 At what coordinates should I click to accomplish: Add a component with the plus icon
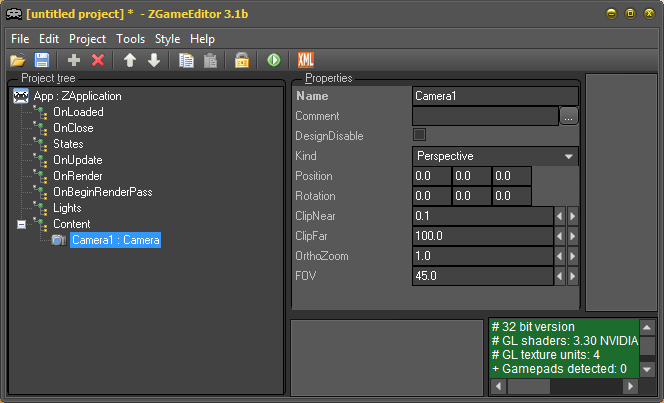74,60
